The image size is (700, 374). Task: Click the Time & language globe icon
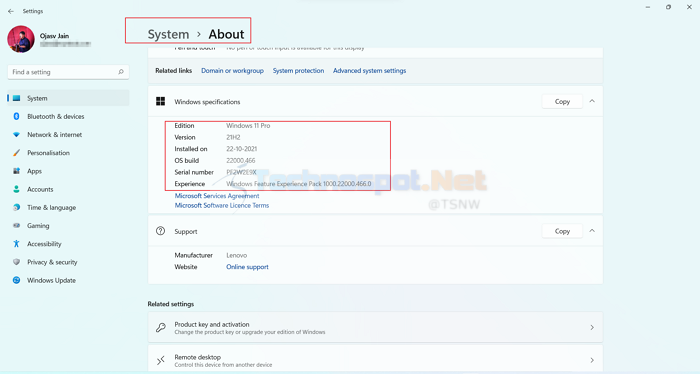pyautogui.click(x=17, y=208)
